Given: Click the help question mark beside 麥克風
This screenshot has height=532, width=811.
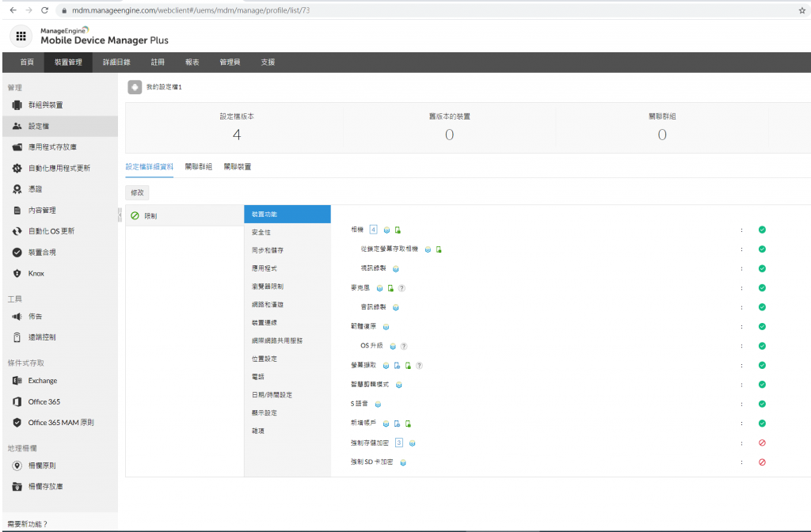Looking at the screenshot, I should [402, 288].
